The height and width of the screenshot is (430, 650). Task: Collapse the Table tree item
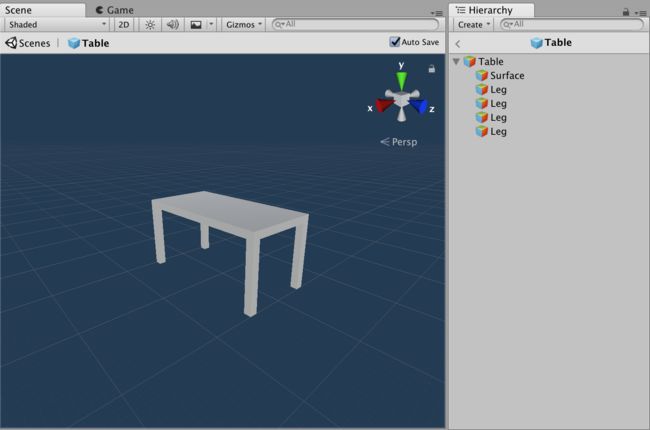coord(456,61)
